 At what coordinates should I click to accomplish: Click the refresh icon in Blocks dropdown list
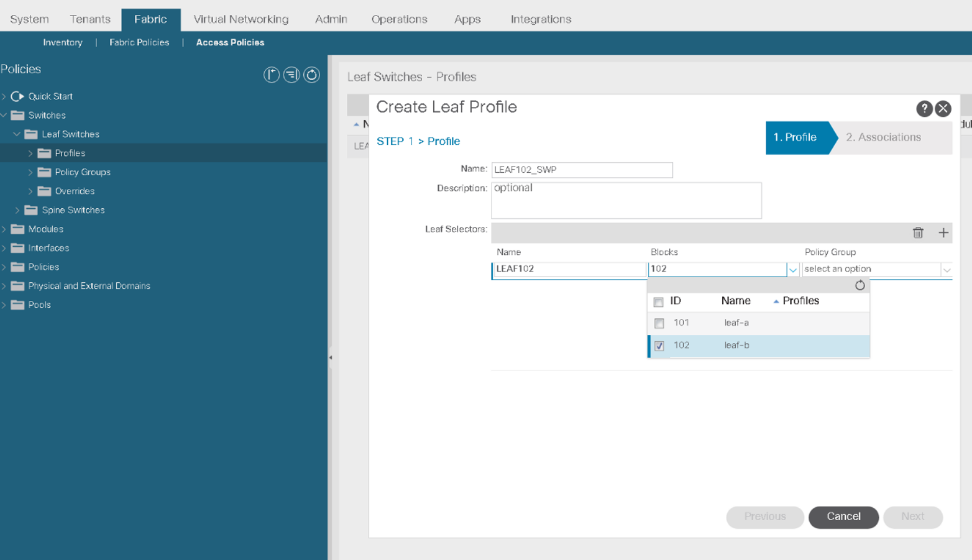click(x=860, y=285)
